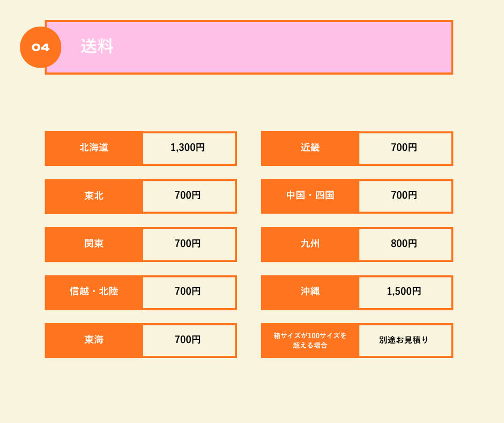Click the 1,300円 price cell

tap(188, 148)
